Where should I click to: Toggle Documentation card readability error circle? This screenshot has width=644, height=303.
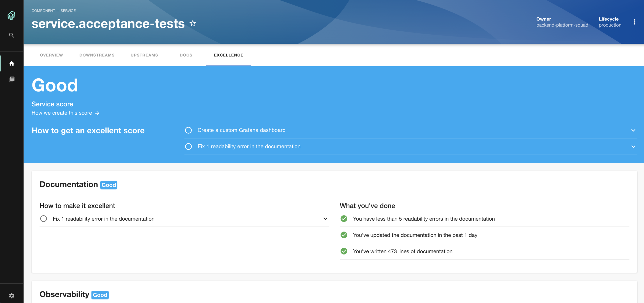click(43, 219)
